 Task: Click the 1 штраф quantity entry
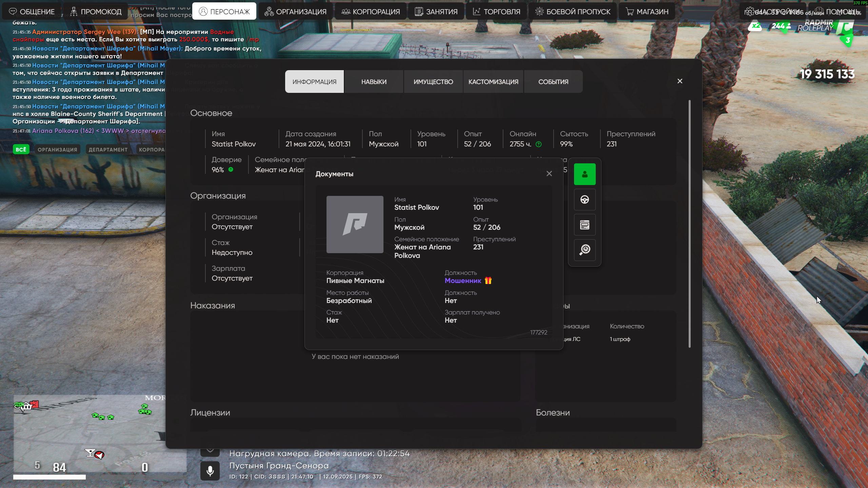point(620,339)
